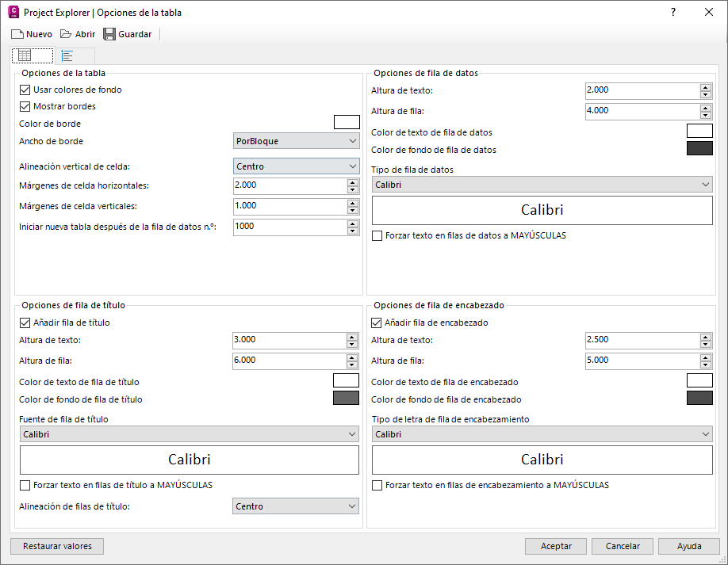Click the Nuevo document icon

point(17,34)
